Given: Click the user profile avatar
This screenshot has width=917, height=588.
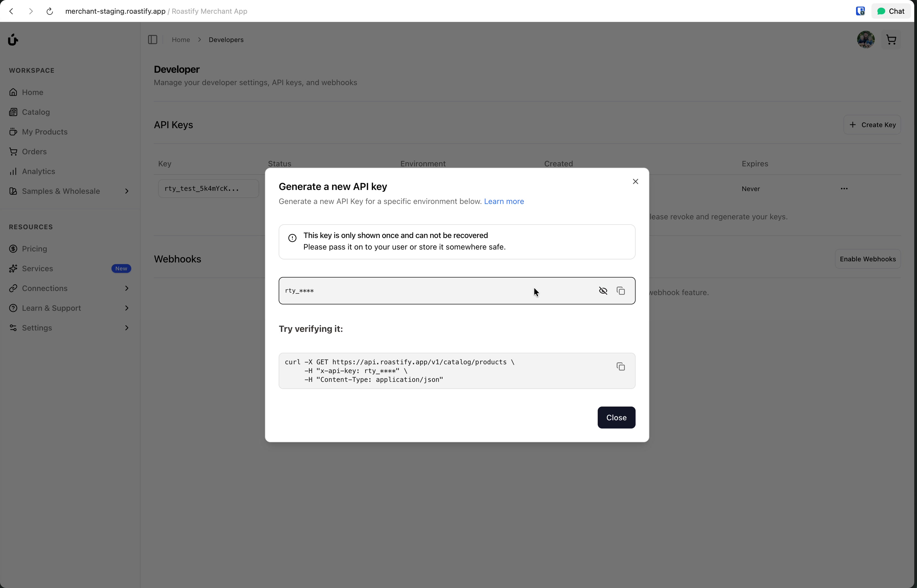Looking at the screenshot, I should [865, 40].
